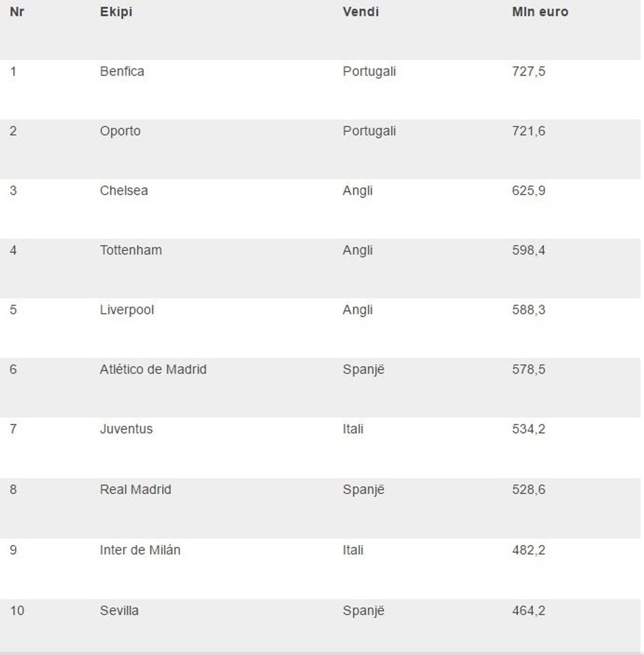Select the Benfica team cell
Screen dimensions: 644x655
click(x=122, y=71)
